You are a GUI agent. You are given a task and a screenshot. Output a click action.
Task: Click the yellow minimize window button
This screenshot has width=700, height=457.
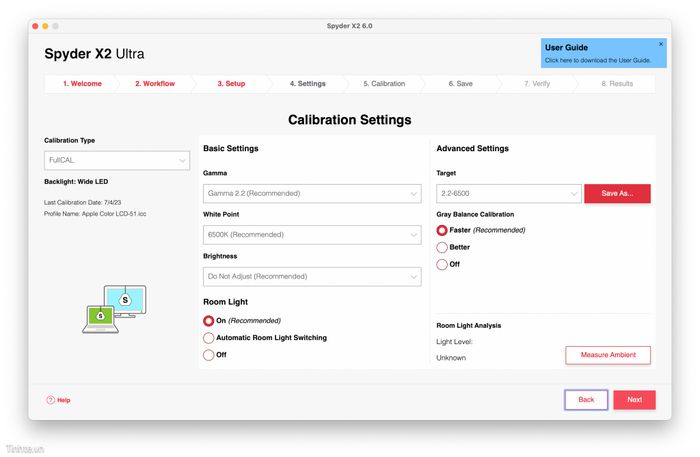45,26
